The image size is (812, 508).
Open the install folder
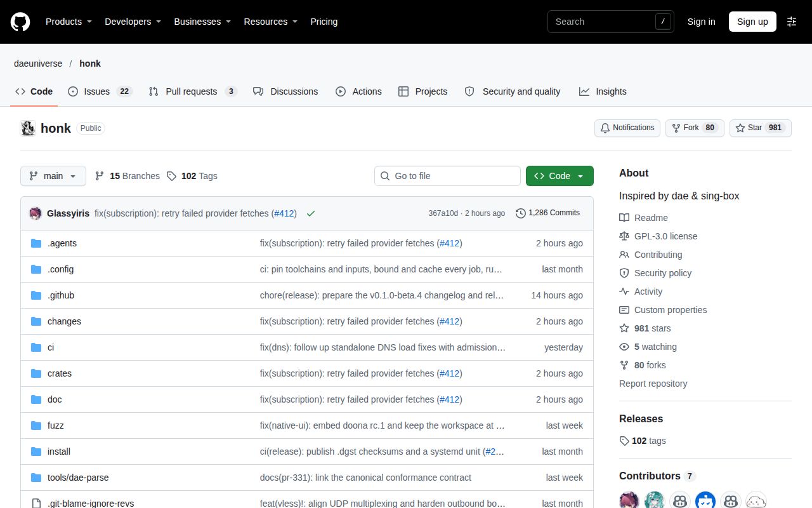coord(59,451)
